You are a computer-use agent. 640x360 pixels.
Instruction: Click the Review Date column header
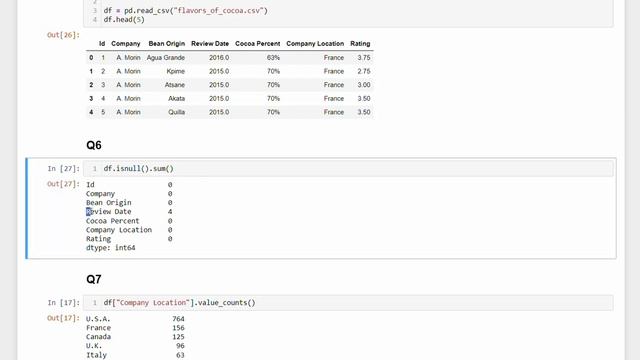210,44
